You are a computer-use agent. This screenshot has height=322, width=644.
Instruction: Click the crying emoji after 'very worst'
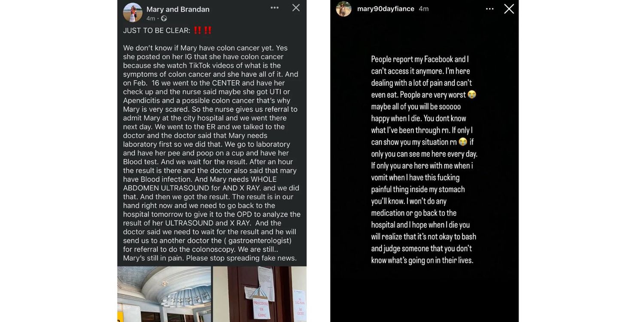pos(472,94)
